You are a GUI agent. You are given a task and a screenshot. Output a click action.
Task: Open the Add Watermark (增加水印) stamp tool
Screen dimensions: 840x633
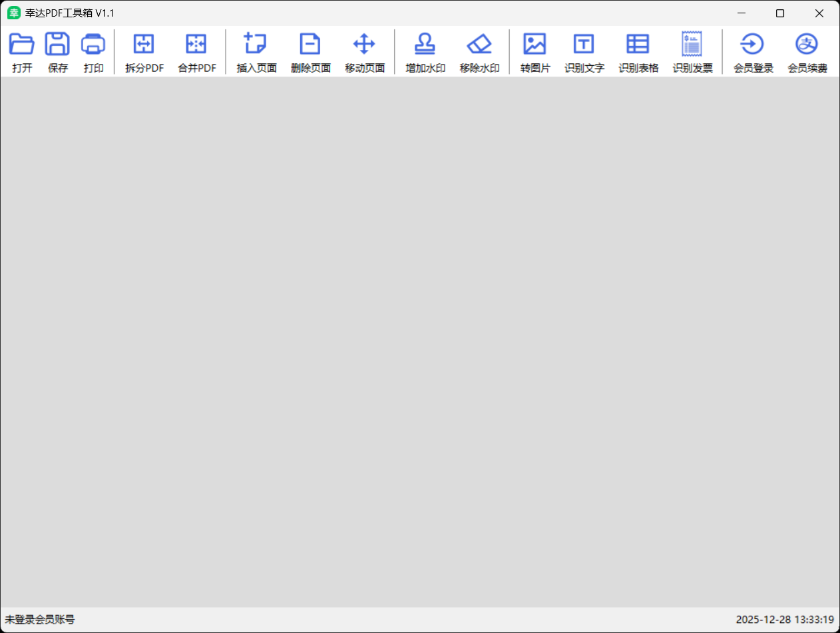click(425, 45)
